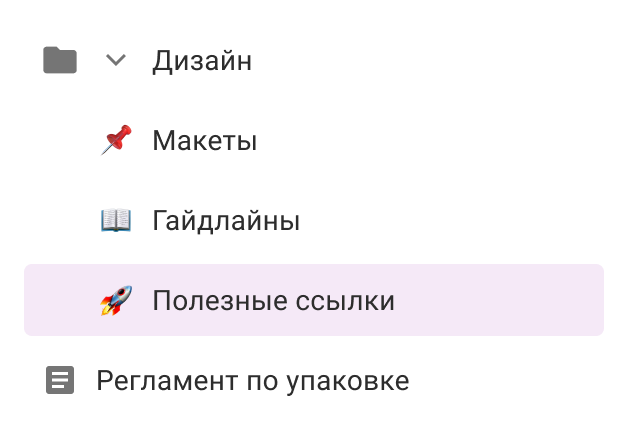Click the open book icon beside Гайдлайны
This screenshot has height=440, width=628.
click(x=116, y=221)
